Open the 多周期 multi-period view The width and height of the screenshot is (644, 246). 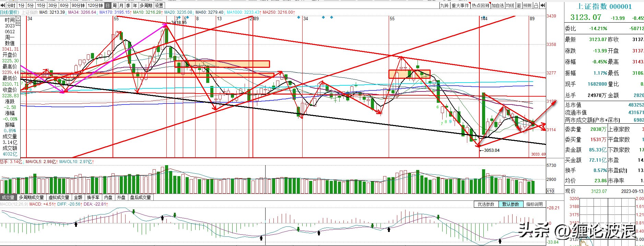(146, 5)
